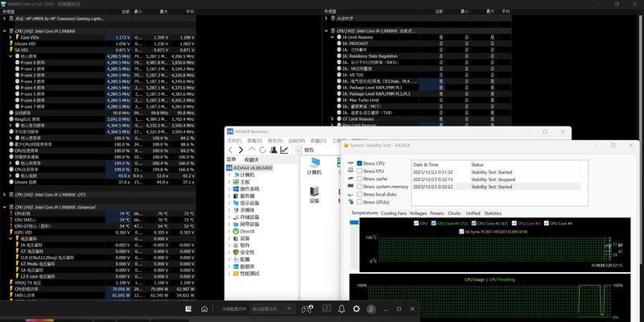Image resolution: width=644 pixels, height=322 pixels.
Task: Enable the Stress cache checkbox
Action: pyautogui.click(x=360, y=179)
